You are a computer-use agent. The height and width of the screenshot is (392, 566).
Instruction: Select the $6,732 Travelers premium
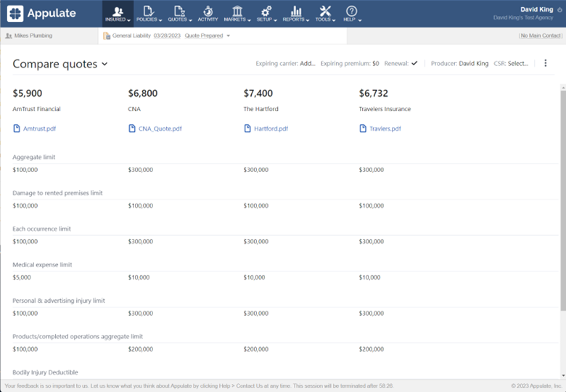[374, 94]
